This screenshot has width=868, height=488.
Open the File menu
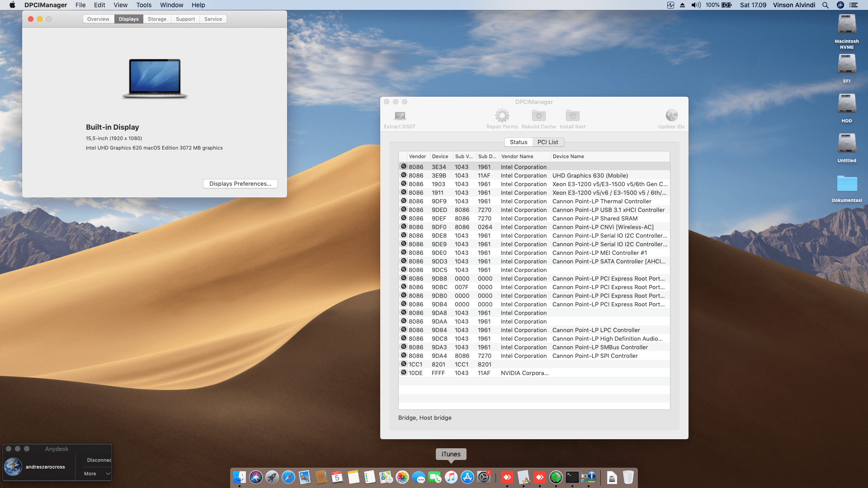pos(80,5)
